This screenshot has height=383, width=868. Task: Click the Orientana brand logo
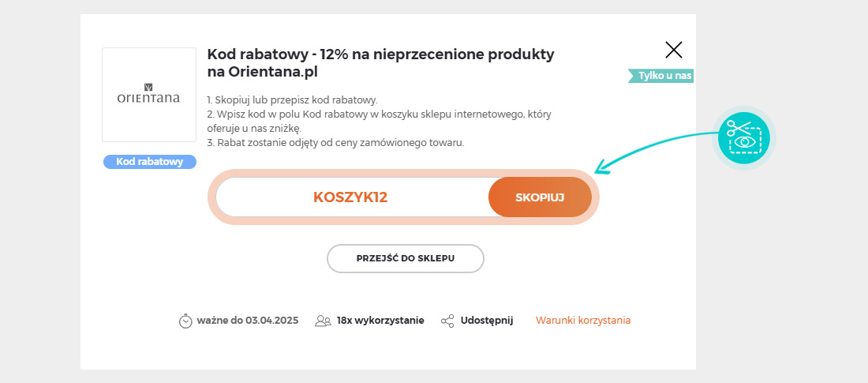pyautogui.click(x=149, y=95)
